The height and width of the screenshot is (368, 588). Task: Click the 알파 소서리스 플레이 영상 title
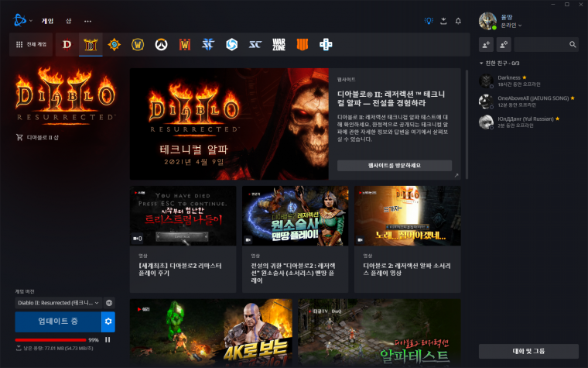(407, 270)
